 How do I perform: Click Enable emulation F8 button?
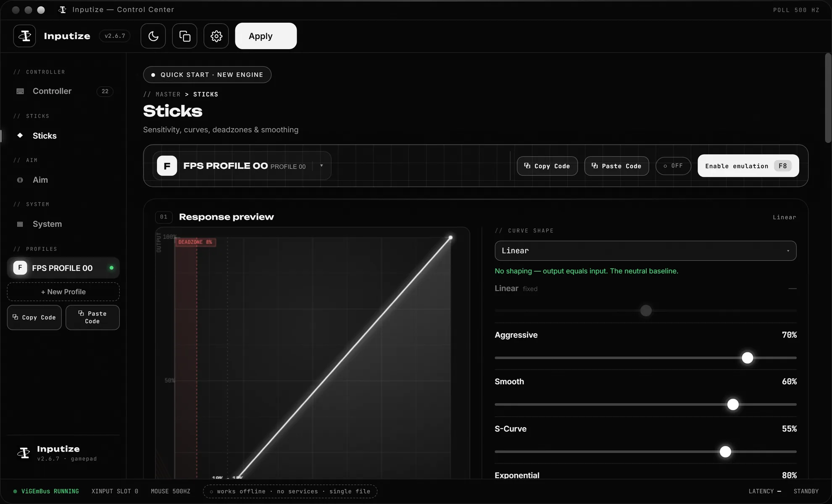click(x=748, y=166)
